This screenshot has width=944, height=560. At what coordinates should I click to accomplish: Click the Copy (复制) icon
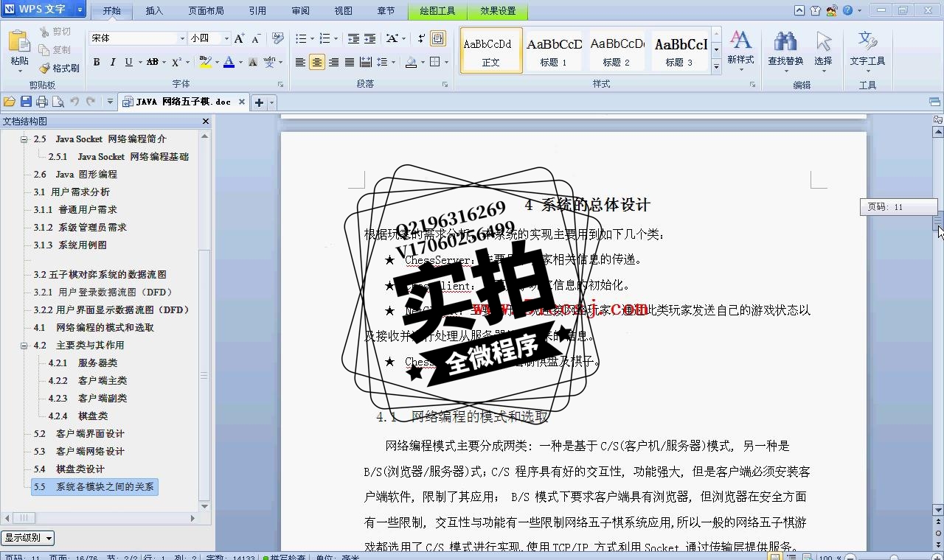tap(44, 49)
